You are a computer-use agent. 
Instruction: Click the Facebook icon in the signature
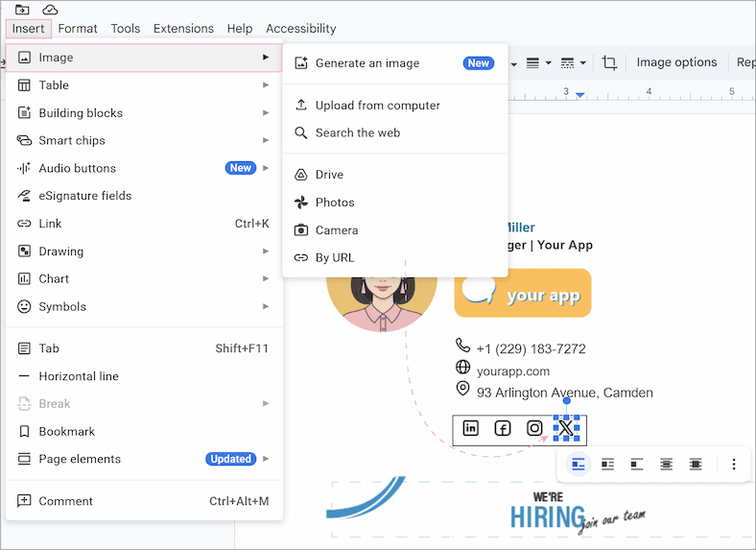pos(503,428)
